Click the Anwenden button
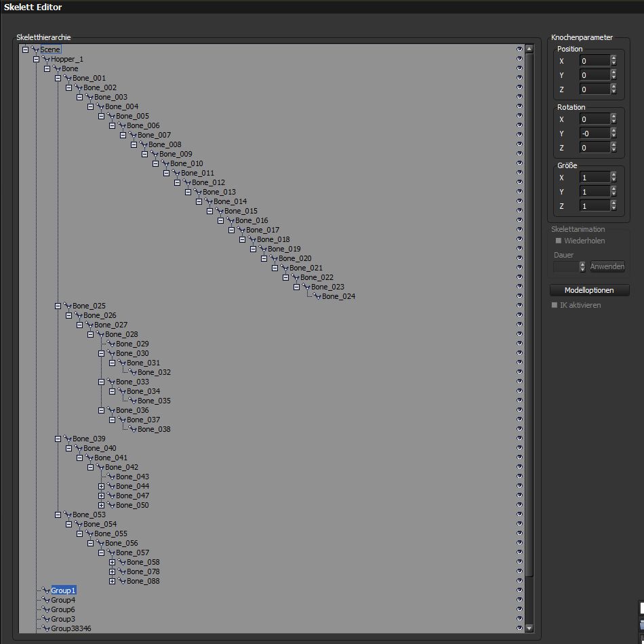Image resolution: width=644 pixels, height=644 pixels. point(607,266)
